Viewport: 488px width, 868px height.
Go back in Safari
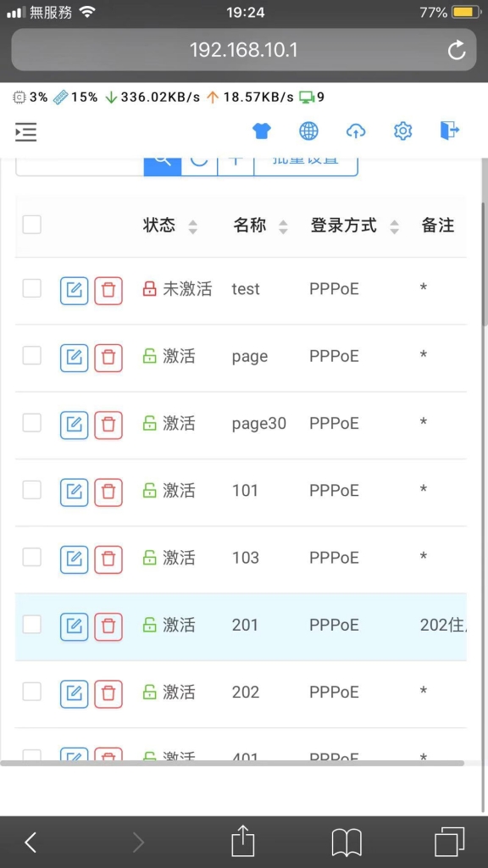pyautogui.click(x=30, y=843)
